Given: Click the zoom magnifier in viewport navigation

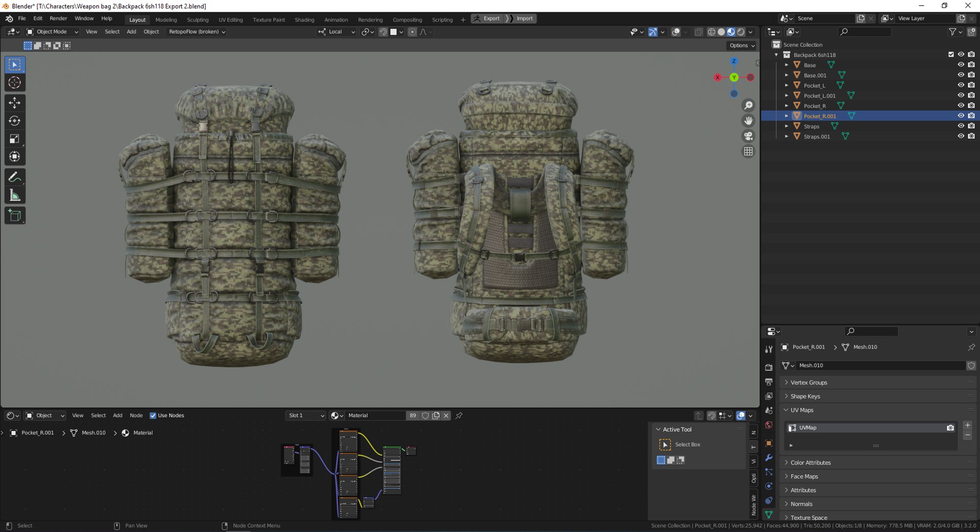Looking at the screenshot, I should [x=748, y=106].
